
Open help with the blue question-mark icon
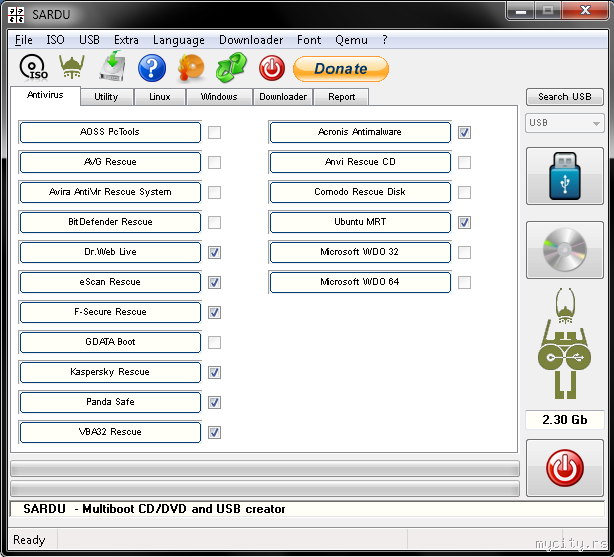pos(152,68)
